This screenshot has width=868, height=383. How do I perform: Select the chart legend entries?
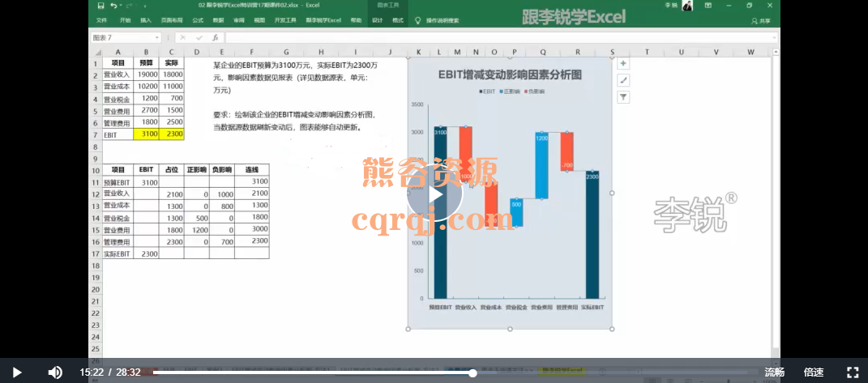pyautogui.click(x=511, y=91)
